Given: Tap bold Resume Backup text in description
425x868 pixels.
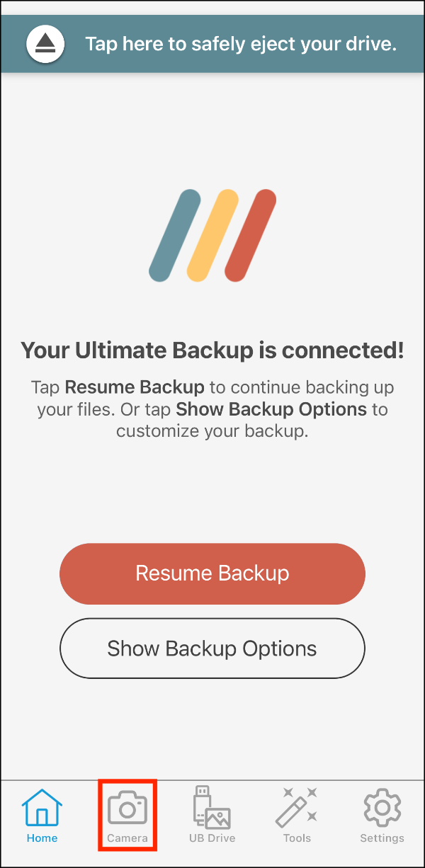Looking at the screenshot, I should pos(135,388).
